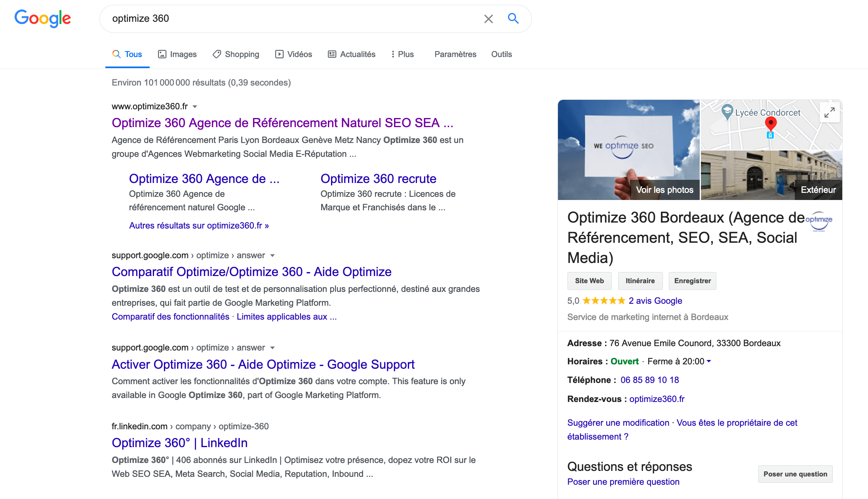868x499 pixels.
Task: Open the 2 avis Google reviews link
Action: coord(655,301)
